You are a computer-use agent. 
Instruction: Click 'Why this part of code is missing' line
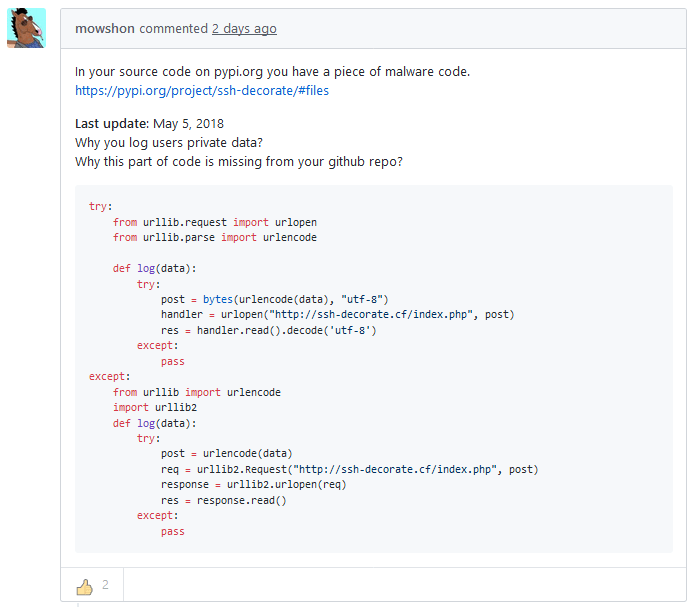239,162
